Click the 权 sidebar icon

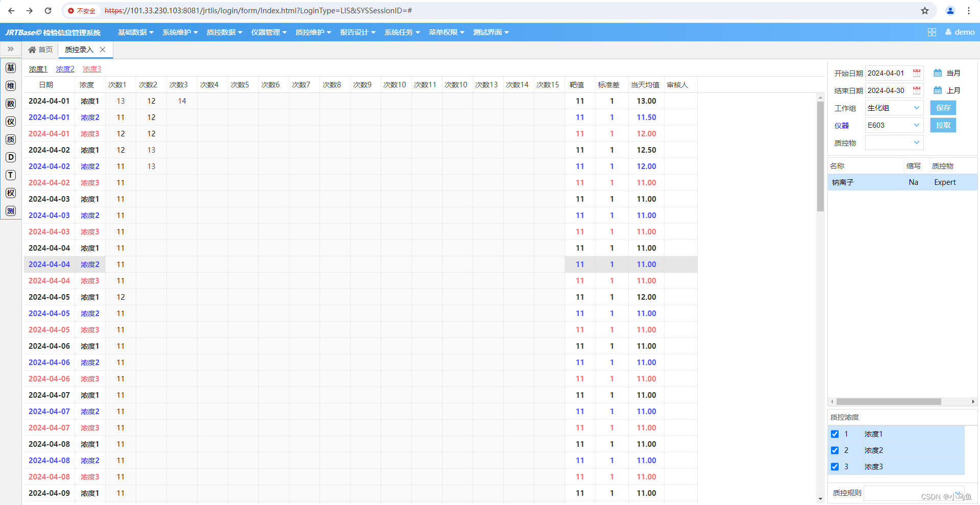point(11,193)
